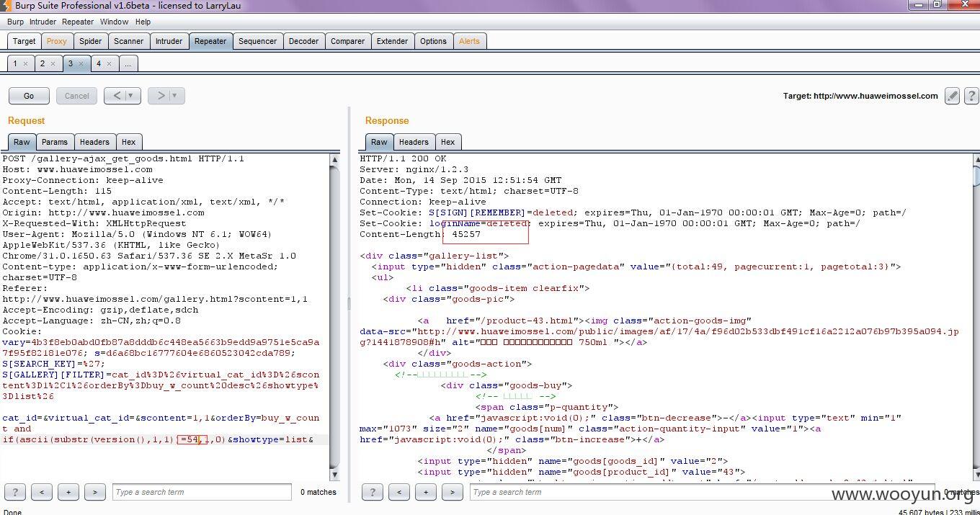Click response search plus button
The height and width of the screenshot is (515, 980).
click(x=425, y=493)
